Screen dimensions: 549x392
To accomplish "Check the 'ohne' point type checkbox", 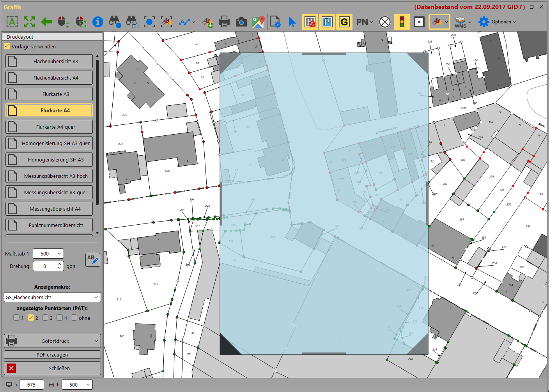I will [x=74, y=318].
